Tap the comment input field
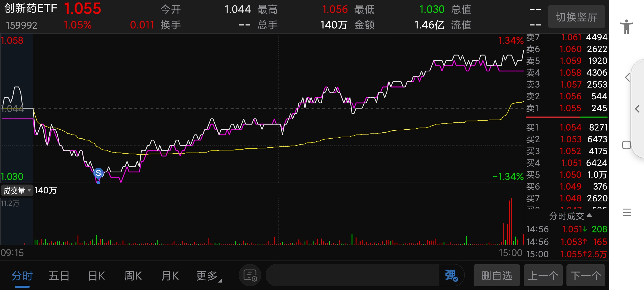The image size is (644, 290). coord(352,275)
